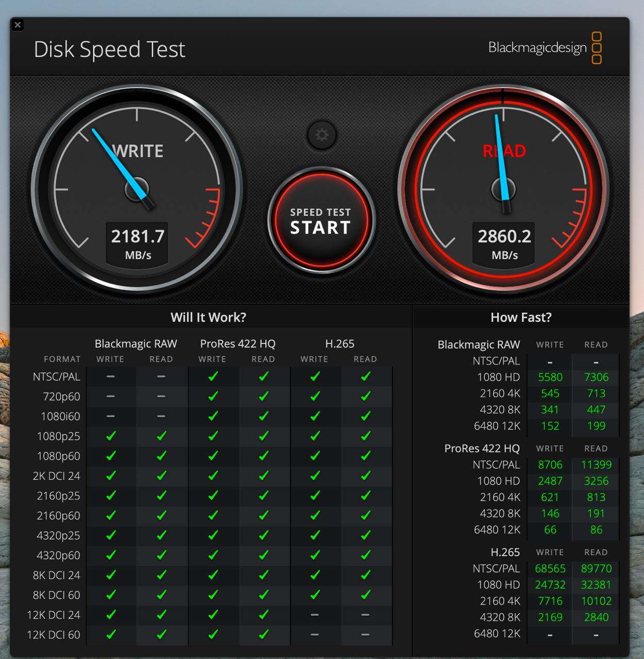Click H.265 NTSC/PAL write value 68565
The width and height of the screenshot is (644, 659).
coord(550,568)
